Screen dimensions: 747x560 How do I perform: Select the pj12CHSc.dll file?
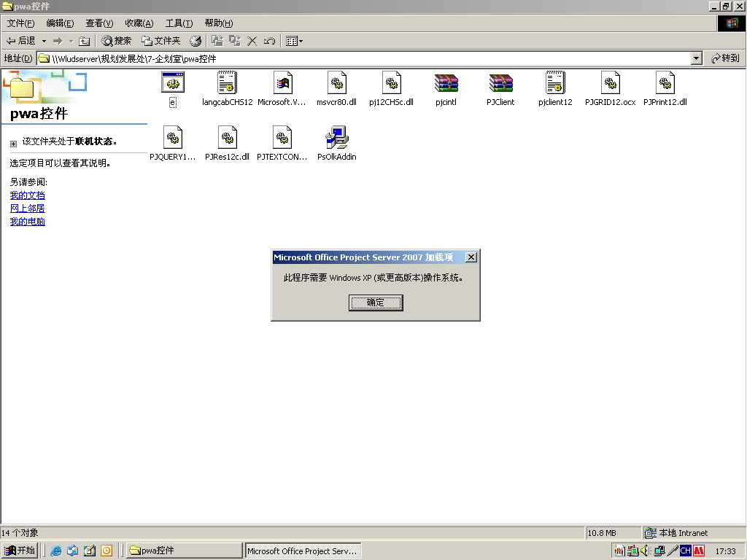[x=392, y=90]
